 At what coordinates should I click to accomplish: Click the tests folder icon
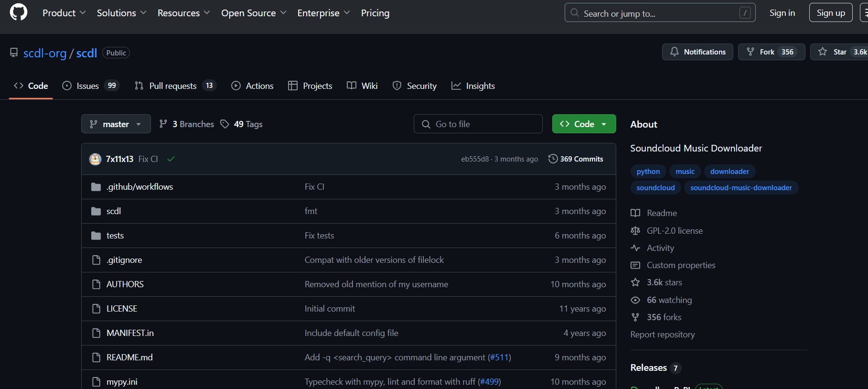(x=96, y=236)
